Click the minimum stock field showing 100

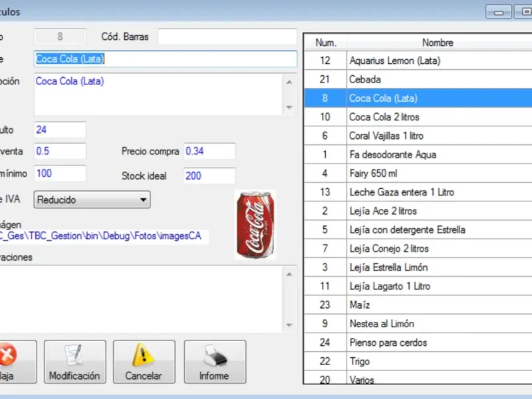coord(60,174)
